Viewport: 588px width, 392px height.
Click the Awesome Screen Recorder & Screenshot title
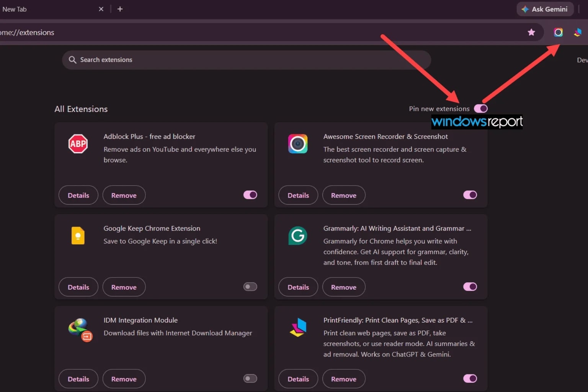pos(385,137)
